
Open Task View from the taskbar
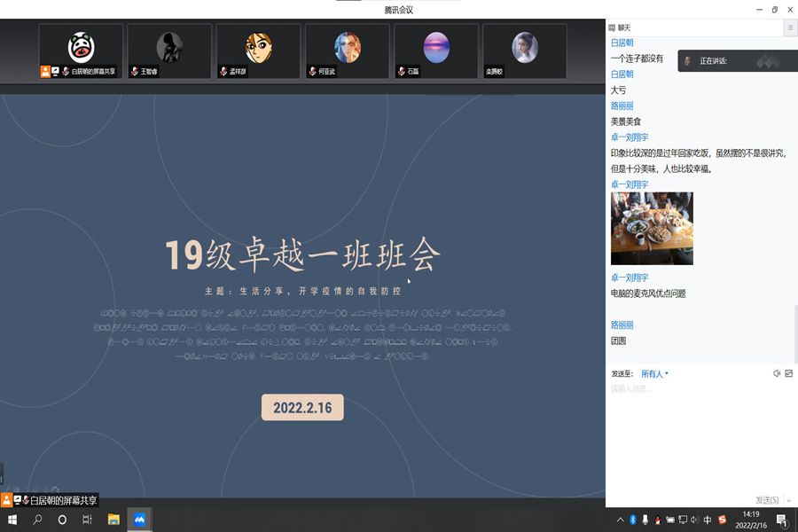(87, 520)
